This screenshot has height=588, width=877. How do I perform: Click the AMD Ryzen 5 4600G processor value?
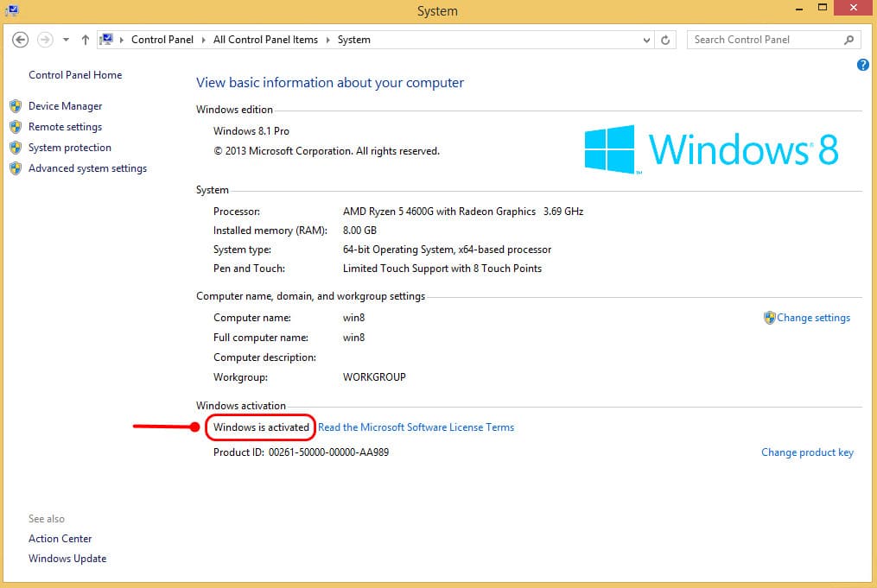(x=463, y=212)
